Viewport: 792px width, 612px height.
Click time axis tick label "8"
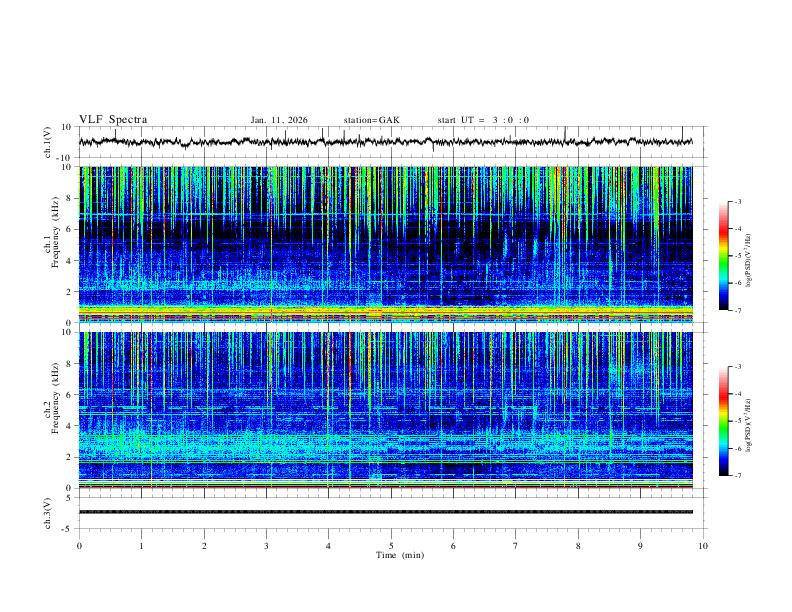[x=578, y=546]
